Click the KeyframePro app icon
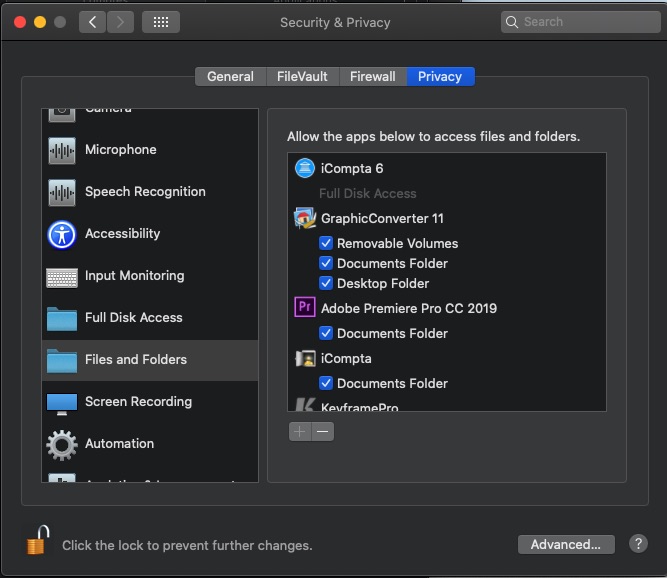Screen dimensions: 667x578 click(305, 404)
